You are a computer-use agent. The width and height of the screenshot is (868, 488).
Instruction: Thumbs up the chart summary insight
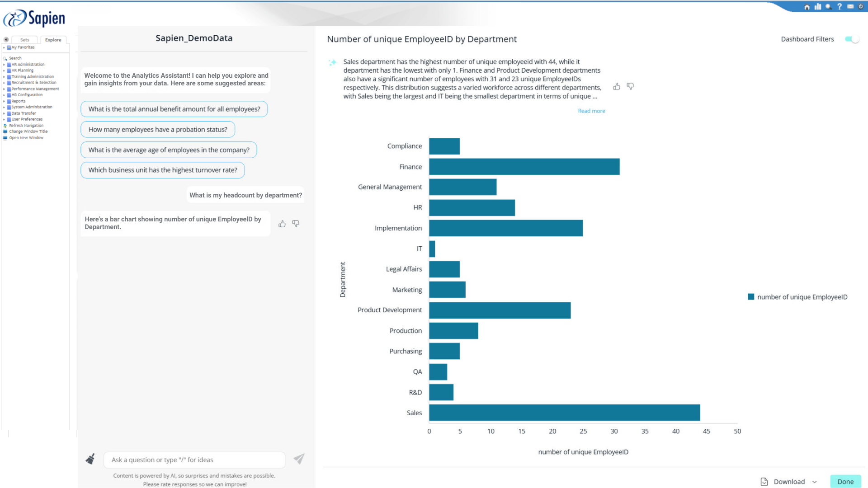pos(617,86)
